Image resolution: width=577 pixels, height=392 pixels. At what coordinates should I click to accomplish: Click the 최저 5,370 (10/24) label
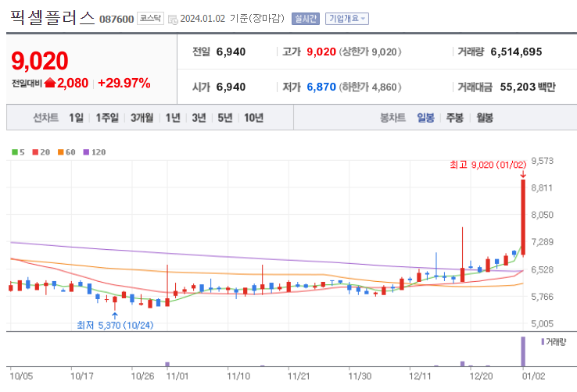coord(115,325)
